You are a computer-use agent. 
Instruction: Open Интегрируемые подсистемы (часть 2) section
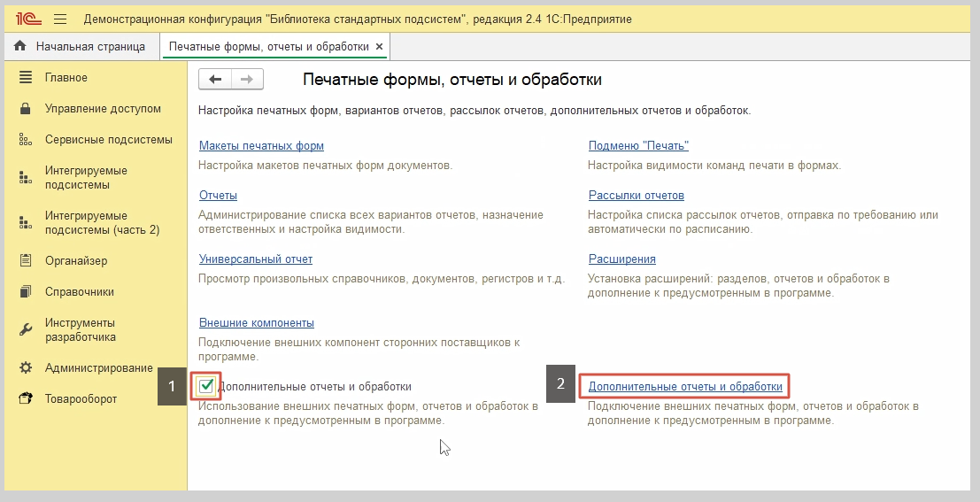pyautogui.click(x=102, y=222)
